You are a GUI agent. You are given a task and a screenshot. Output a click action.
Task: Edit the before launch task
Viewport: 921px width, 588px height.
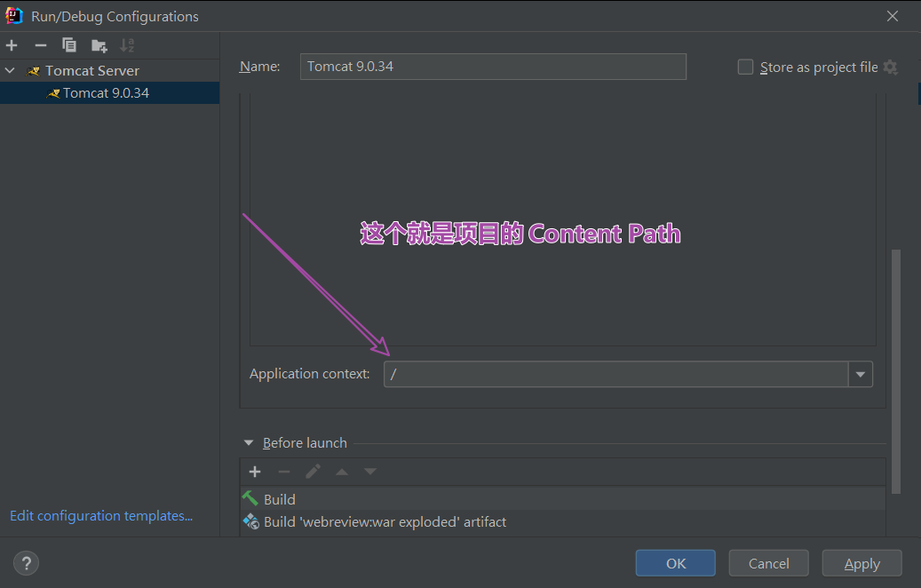pos(314,472)
